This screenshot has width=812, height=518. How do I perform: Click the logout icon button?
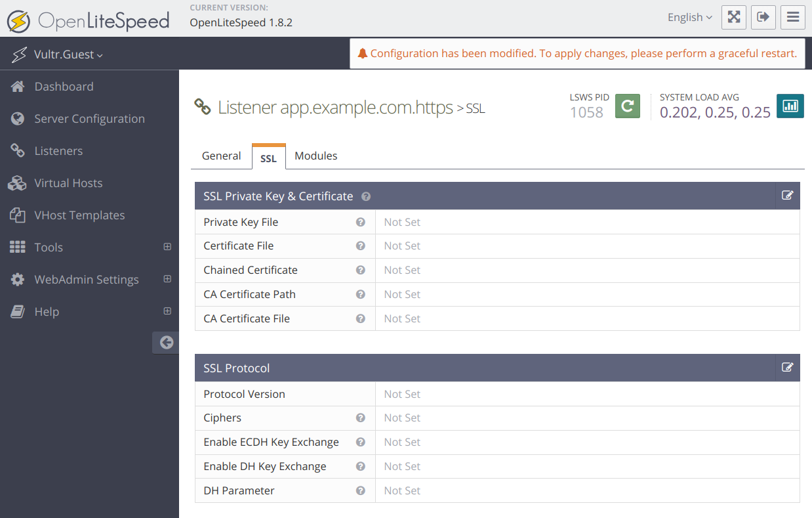click(763, 18)
